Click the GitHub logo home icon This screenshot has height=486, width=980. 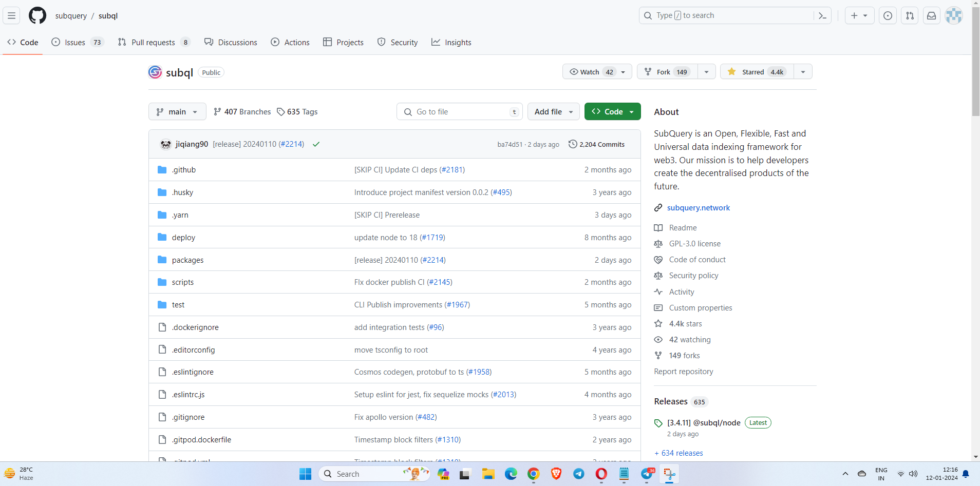pos(37,15)
